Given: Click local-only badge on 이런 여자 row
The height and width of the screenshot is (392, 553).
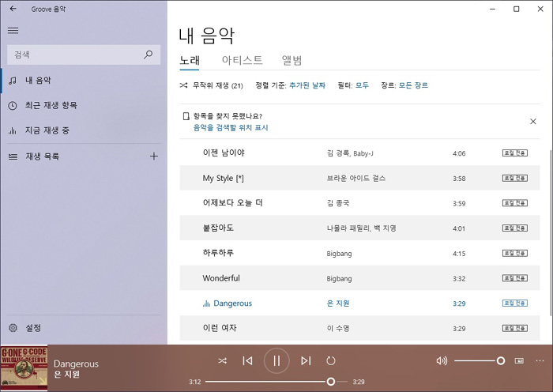Looking at the screenshot, I should click(x=515, y=328).
